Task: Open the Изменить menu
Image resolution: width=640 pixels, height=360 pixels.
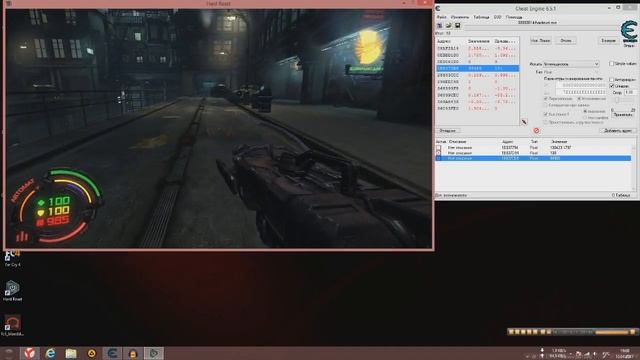Action: click(460, 17)
